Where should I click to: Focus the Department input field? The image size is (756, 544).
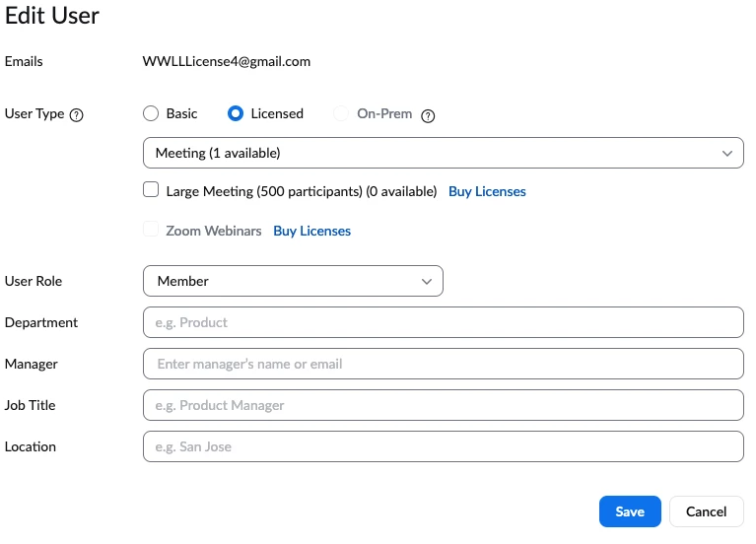tap(443, 322)
